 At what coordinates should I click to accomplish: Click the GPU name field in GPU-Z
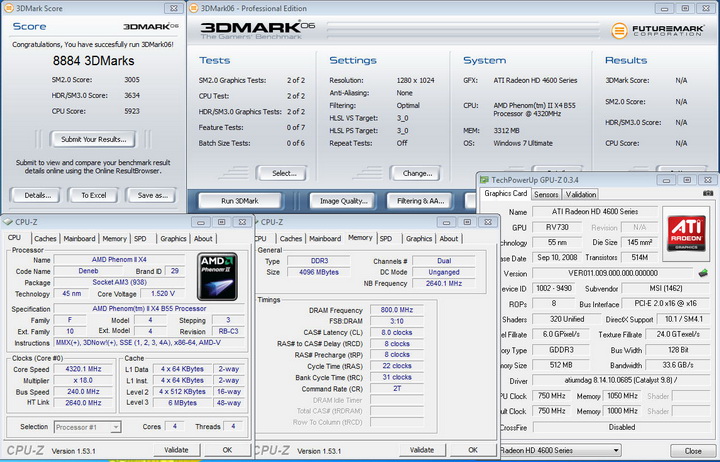point(594,212)
